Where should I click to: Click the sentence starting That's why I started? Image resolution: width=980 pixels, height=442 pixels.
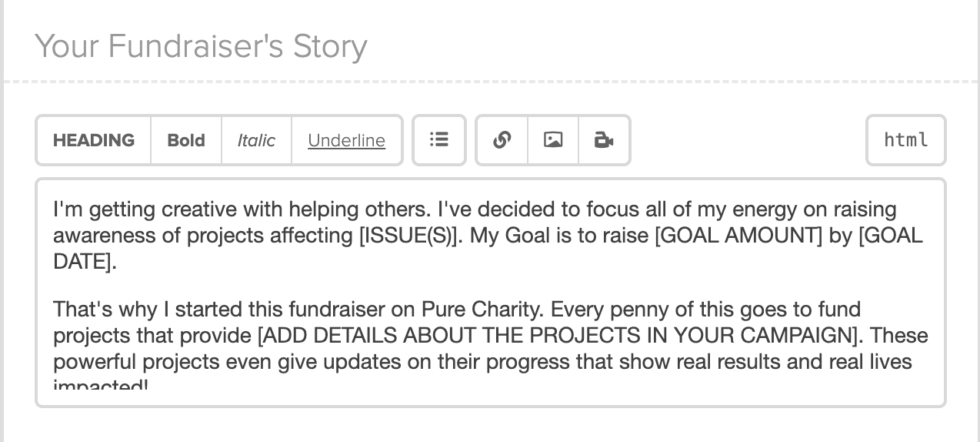[x=299, y=310]
